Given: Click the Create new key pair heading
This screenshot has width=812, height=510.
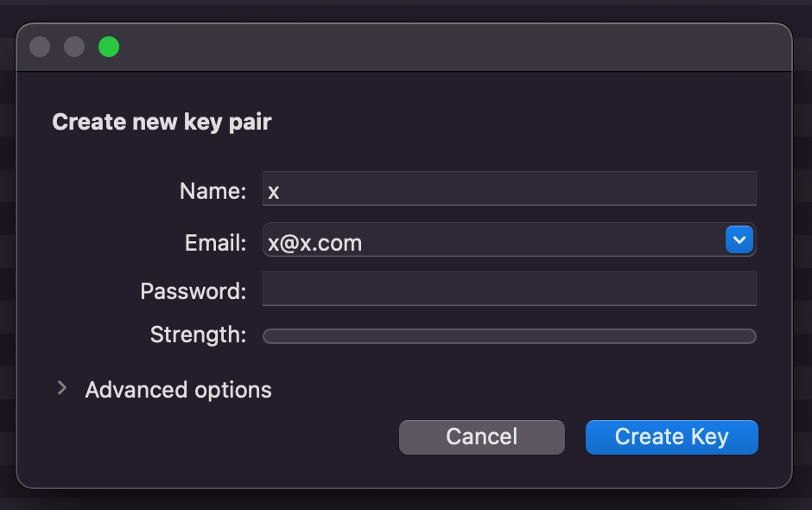Looking at the screenshot, I should click(x=162, y=123).
